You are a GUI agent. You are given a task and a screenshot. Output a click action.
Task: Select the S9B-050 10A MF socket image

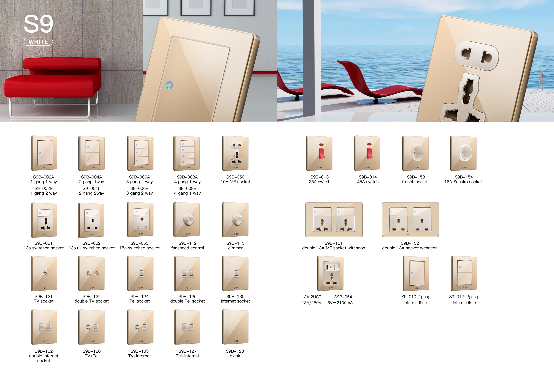[x=235, y=153]
